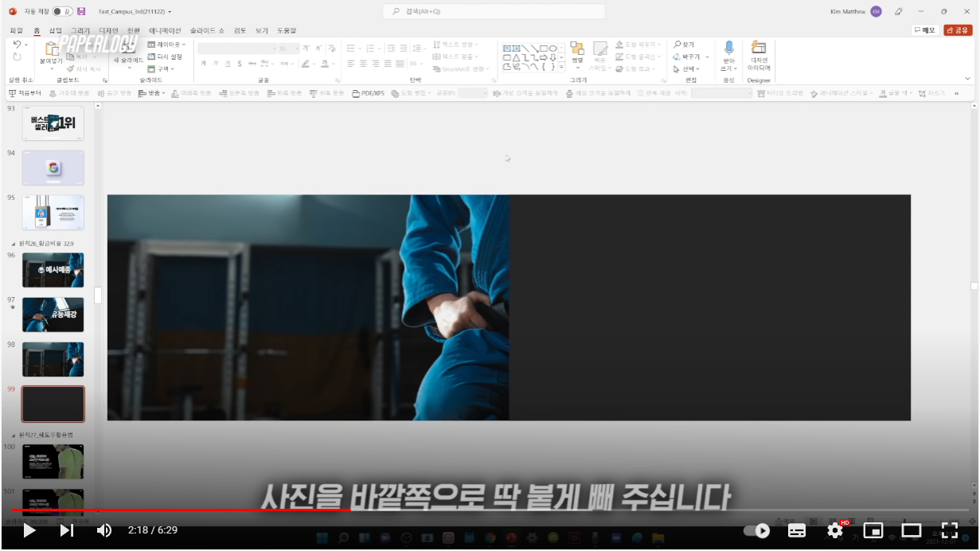Open the 도움말 help tab

(x=287, y=30)
